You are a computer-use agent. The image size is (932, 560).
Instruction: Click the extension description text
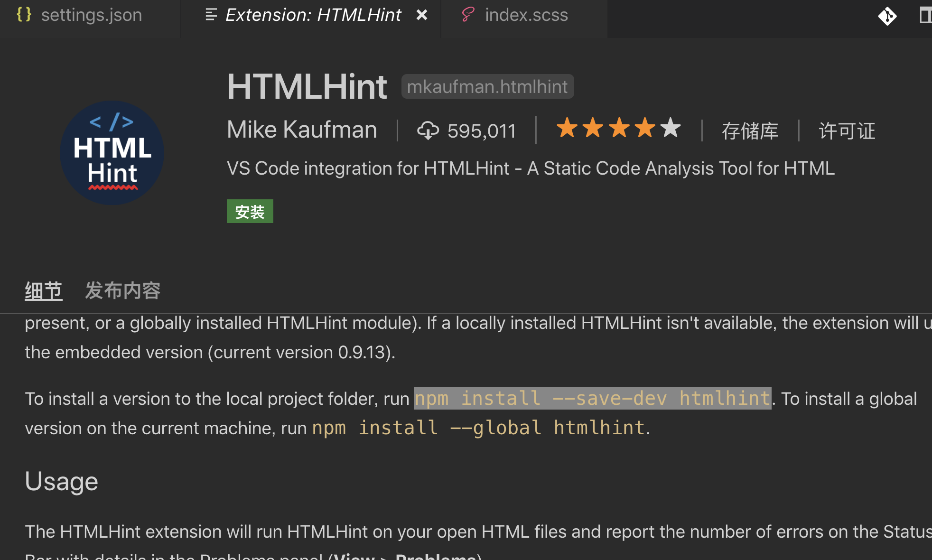531,168
